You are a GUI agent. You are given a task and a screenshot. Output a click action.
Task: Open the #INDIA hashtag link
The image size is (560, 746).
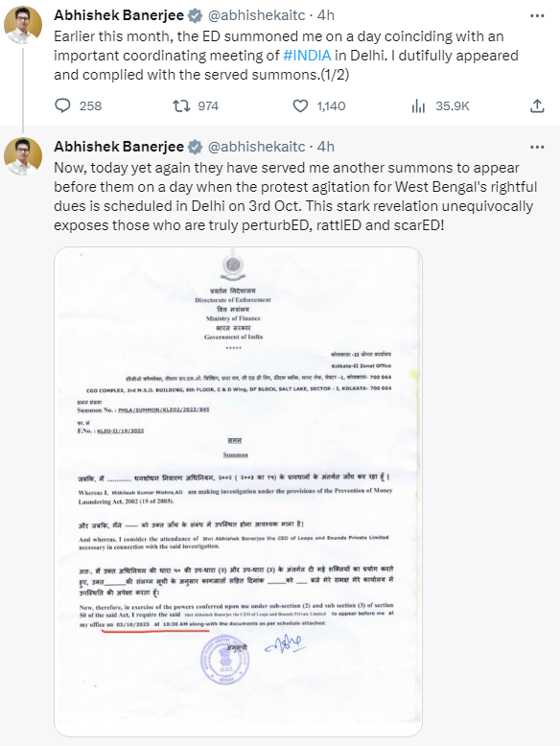pos(307,56)
